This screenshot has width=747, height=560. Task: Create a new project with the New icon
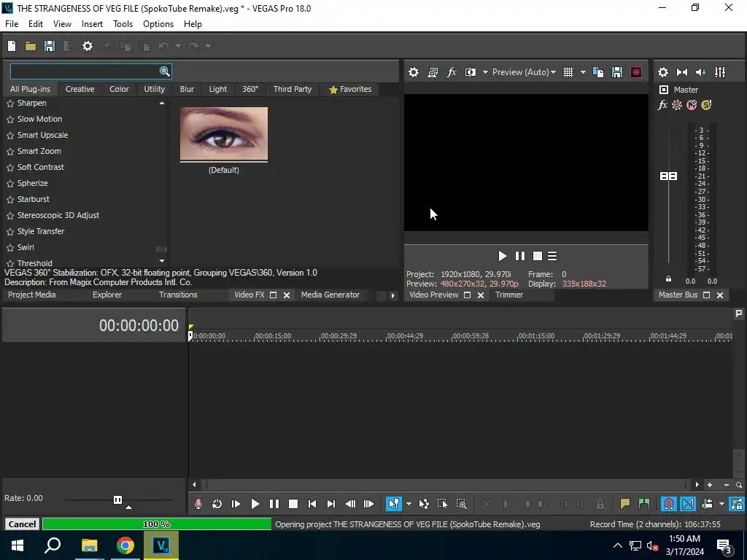(x=12, y=46)
